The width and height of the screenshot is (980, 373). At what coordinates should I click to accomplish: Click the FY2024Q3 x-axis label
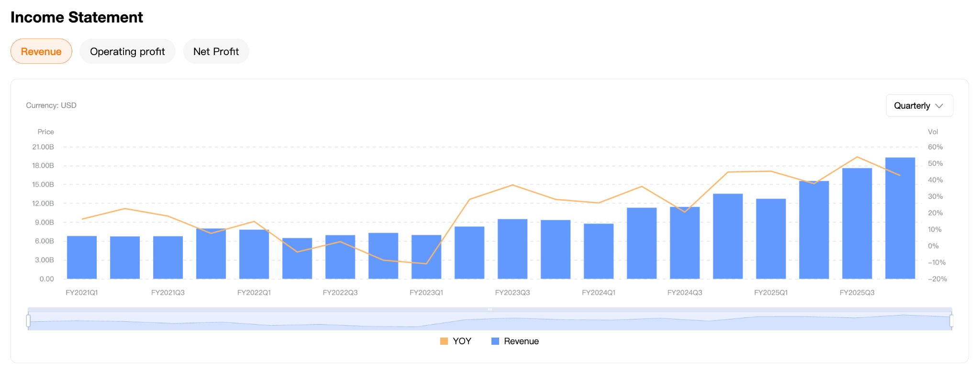click(685, 293)
